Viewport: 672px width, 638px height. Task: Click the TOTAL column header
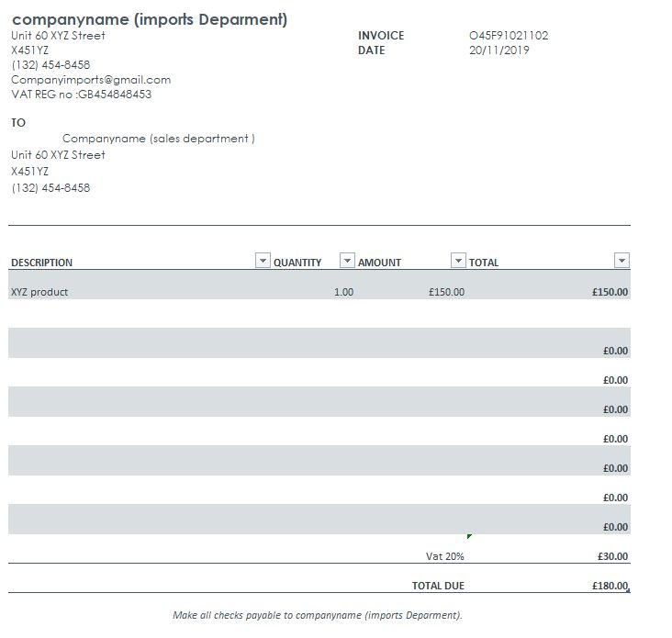pos(484,263)
